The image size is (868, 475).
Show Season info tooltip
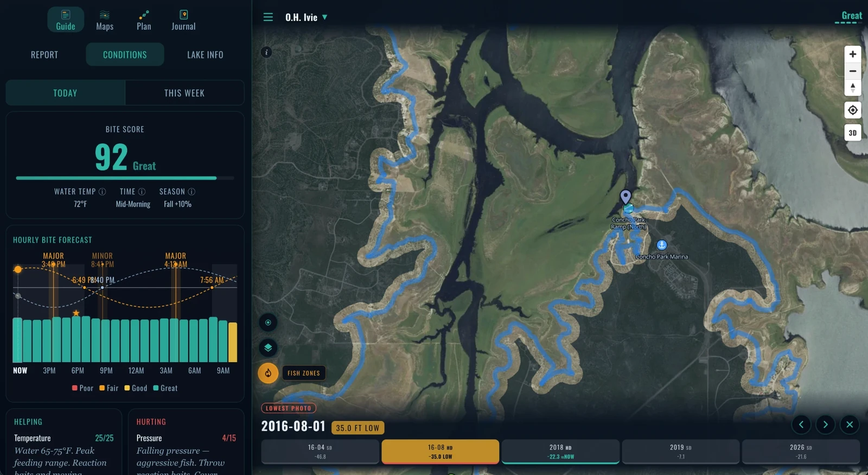pos(192,192)
